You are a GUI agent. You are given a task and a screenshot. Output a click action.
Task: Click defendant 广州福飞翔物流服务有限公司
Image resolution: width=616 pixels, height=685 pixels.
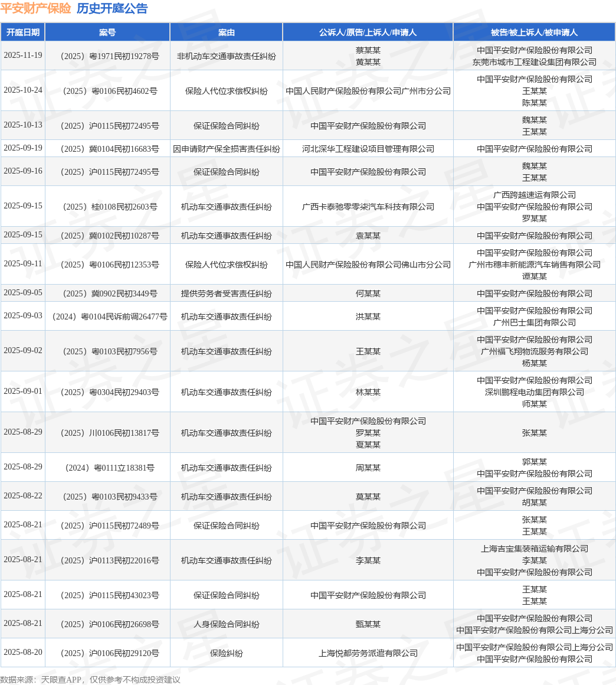[535, 352]
